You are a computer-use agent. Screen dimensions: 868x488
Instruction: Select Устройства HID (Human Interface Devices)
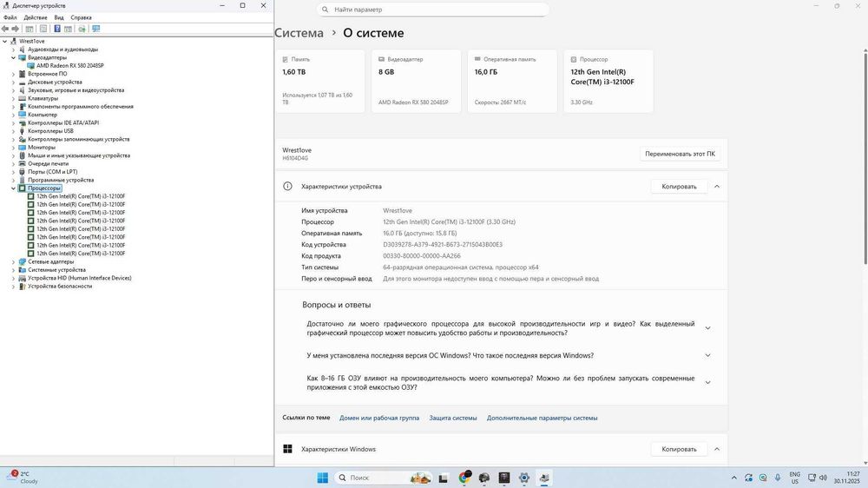tap(80, 278)
